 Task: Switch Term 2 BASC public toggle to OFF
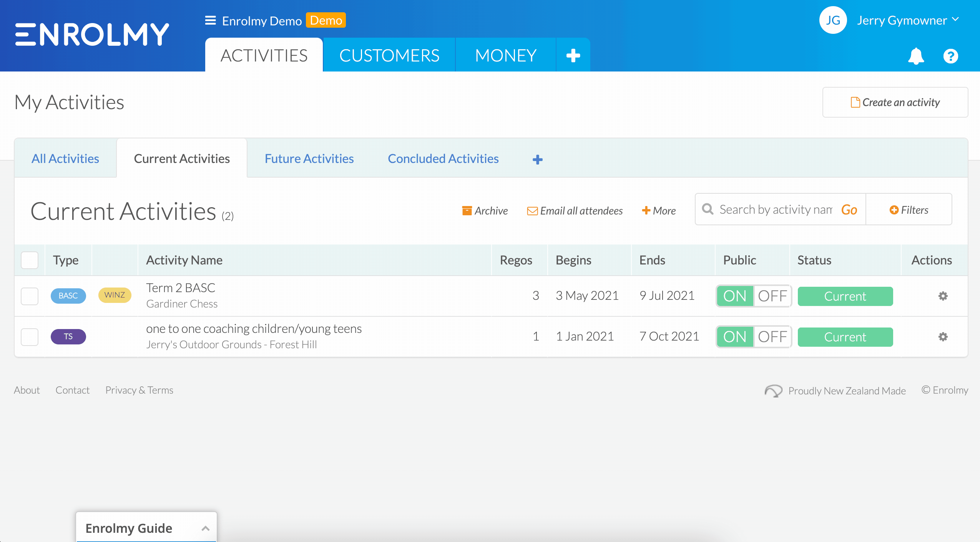[772, 296]
